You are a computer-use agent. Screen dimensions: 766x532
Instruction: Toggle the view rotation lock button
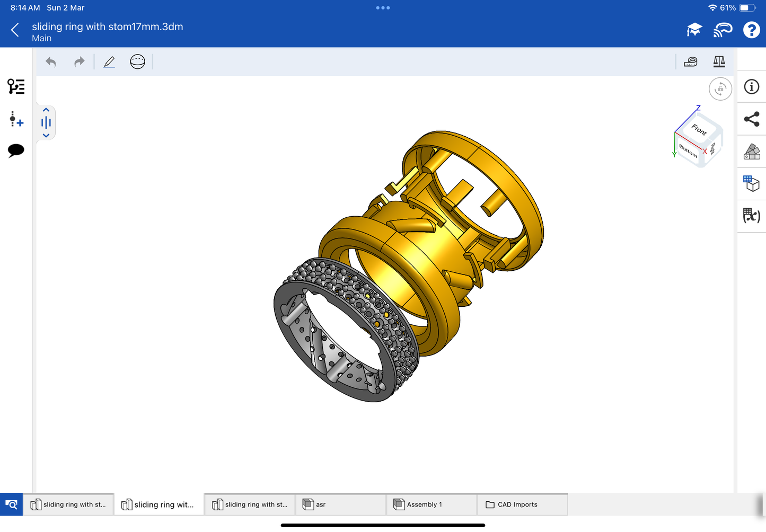click(x=720, y=89)
